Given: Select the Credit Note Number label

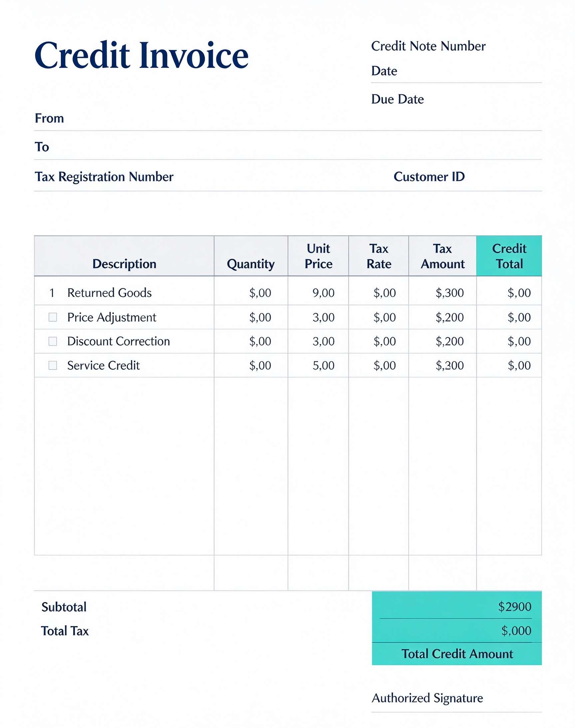Looking at the screenshot, I should tap(428, 46).
